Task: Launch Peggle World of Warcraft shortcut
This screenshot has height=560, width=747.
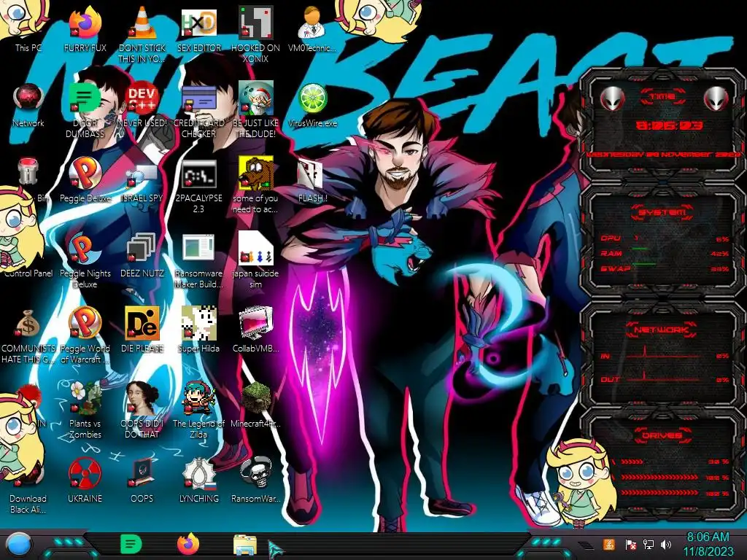Action: coord(85,324)
